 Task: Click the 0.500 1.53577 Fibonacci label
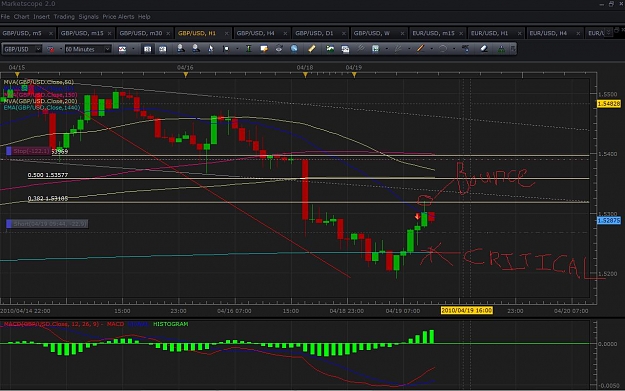[48, 175]
